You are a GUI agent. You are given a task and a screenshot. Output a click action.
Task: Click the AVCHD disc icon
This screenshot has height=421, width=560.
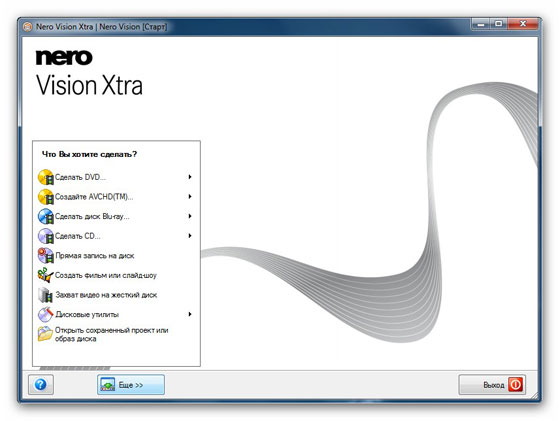click(46, 197)
